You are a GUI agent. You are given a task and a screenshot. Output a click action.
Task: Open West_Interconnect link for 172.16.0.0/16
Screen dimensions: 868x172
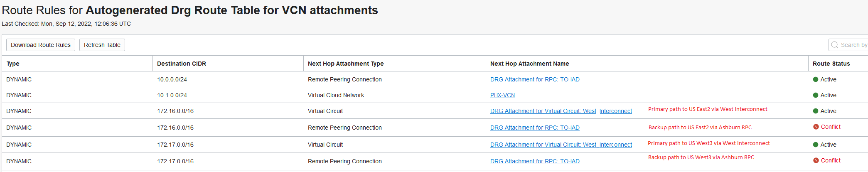click(x=561, y=111)
